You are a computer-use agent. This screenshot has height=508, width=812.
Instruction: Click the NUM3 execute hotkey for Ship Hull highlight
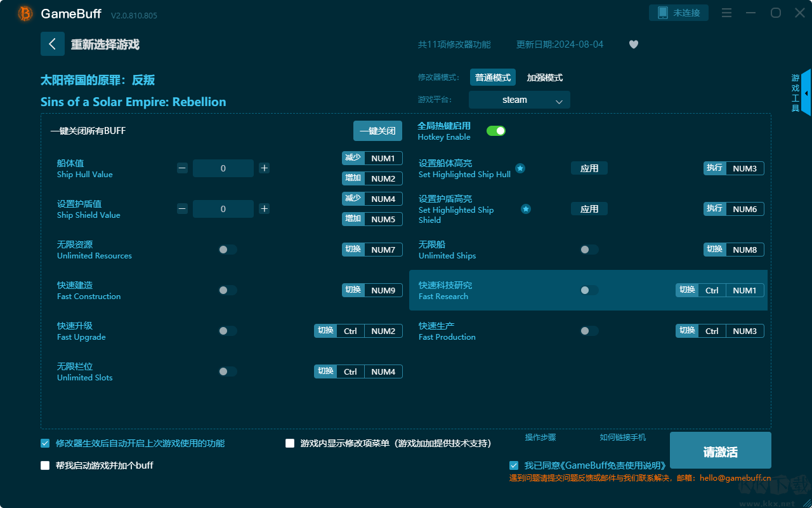[x=734, y=168]
